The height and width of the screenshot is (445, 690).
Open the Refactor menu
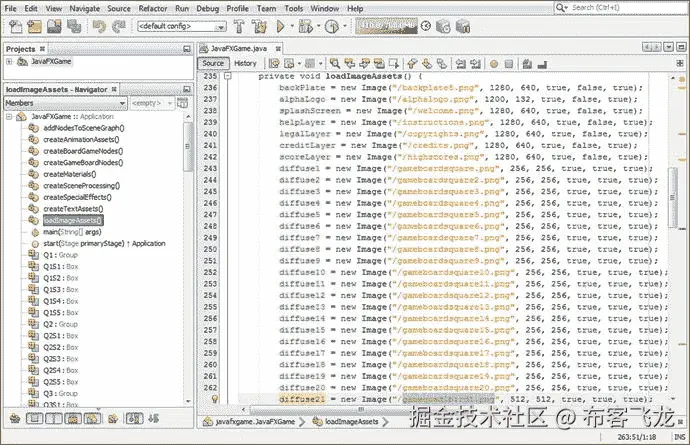click(153, 8)
